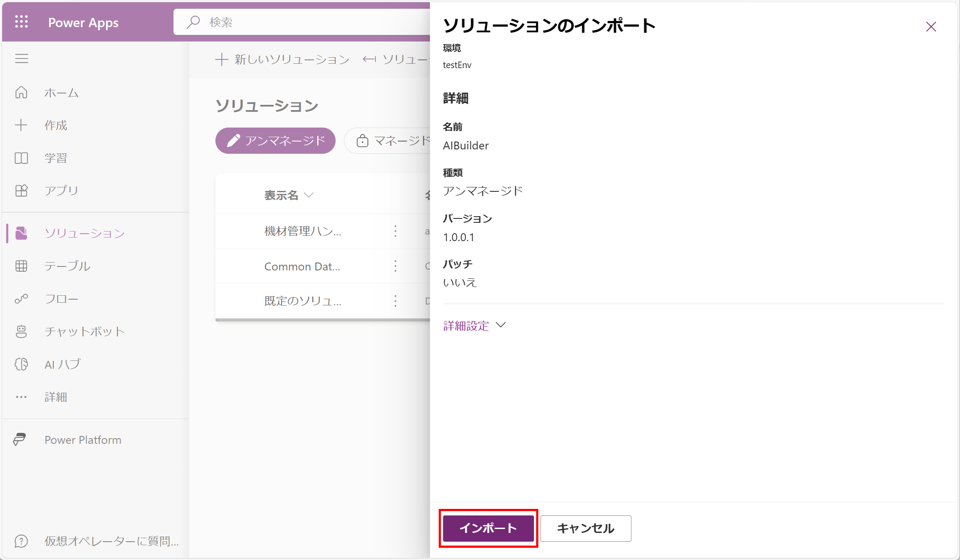Open the AI ハブ brain icon
The width and height of the screenshot is (960, 560).
click(x=21, y=364)
